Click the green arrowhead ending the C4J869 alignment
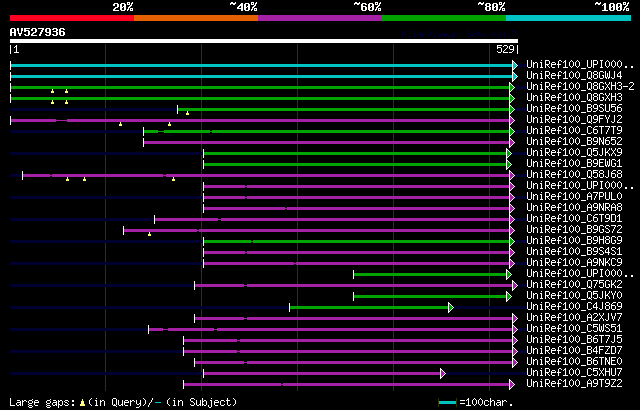The width and height of the screenshot is (640, 410). [x=451, y=308]
